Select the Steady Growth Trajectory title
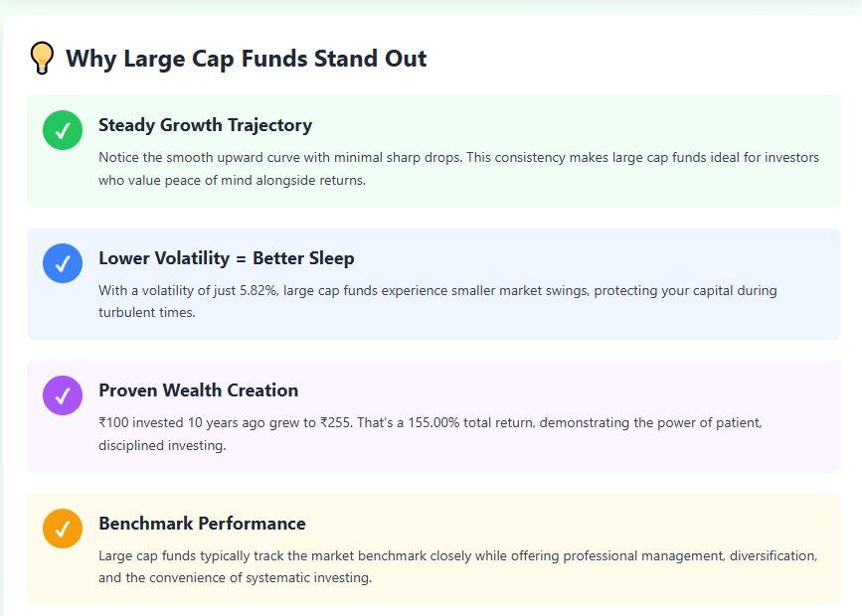 [205, 125]
